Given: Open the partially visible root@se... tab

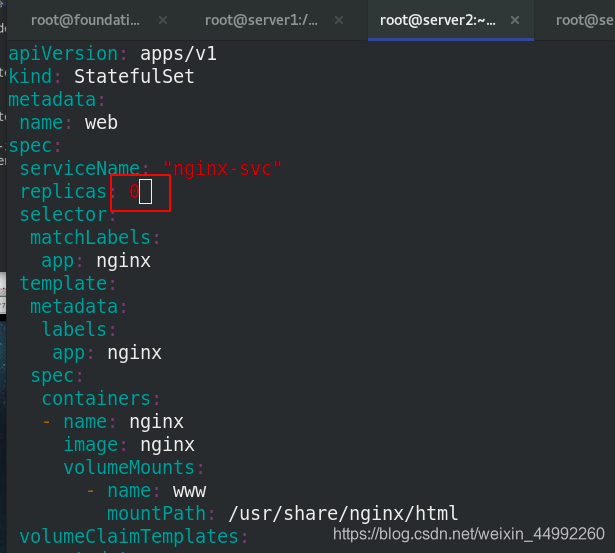Looking at the screenshot, I should pos(584,20).
